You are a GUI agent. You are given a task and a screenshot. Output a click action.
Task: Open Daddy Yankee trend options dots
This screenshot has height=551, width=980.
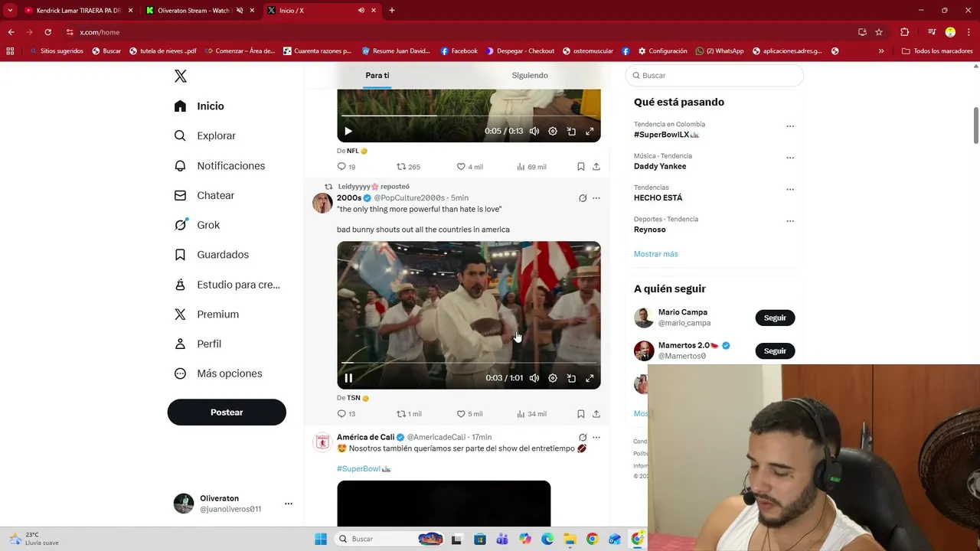[790, 158]
